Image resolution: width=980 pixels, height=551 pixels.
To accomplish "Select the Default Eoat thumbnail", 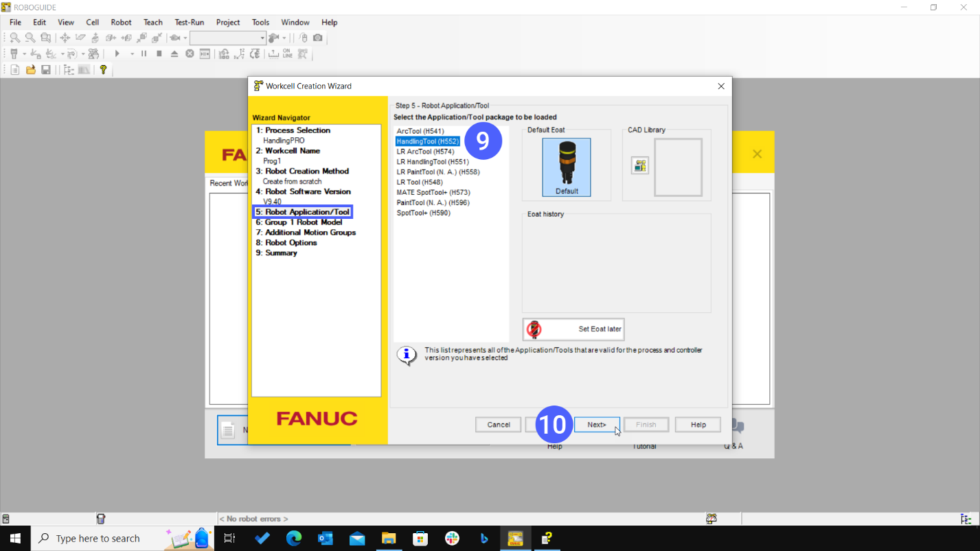I will point(566,167).
